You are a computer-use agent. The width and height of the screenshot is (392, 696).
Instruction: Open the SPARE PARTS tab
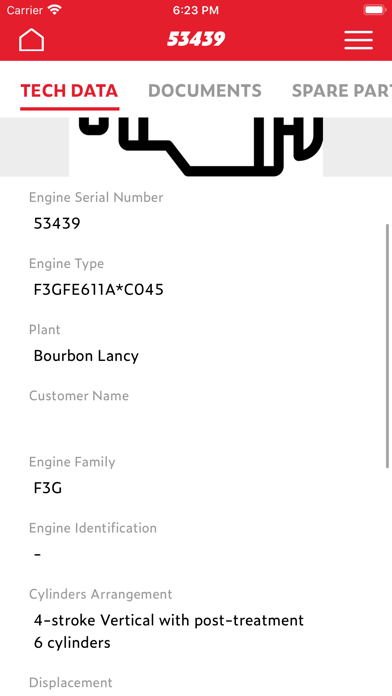pos(341,91)
